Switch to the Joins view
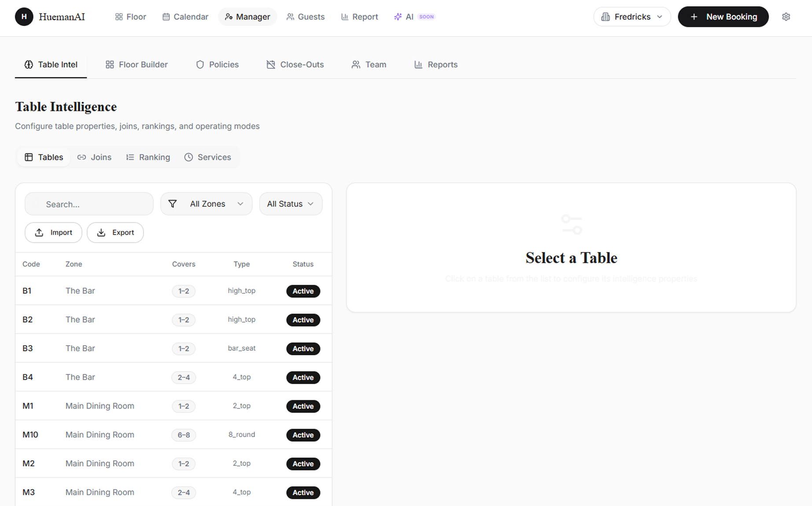Image resolution: width=812 pixels, height=506 pixels. click(94, 157)
